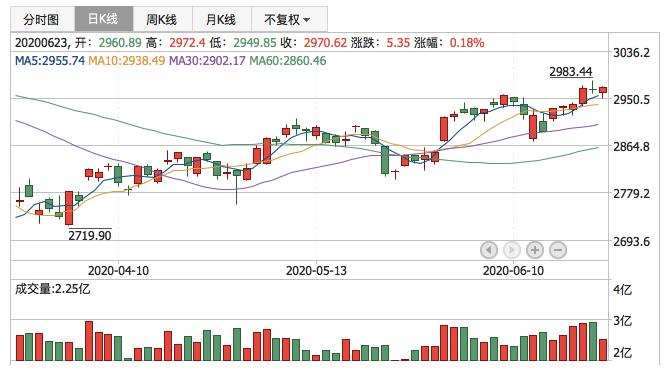
Task: Zoom in with the plus button
Action: [535, 250]
